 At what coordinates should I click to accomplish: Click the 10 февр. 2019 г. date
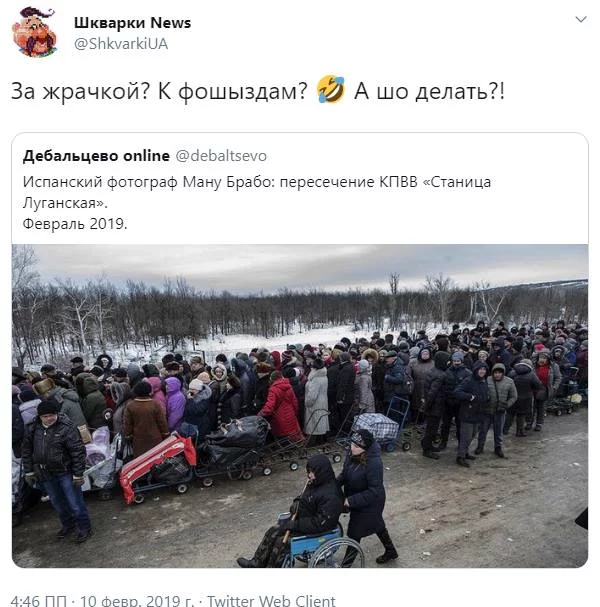[136, 600]
